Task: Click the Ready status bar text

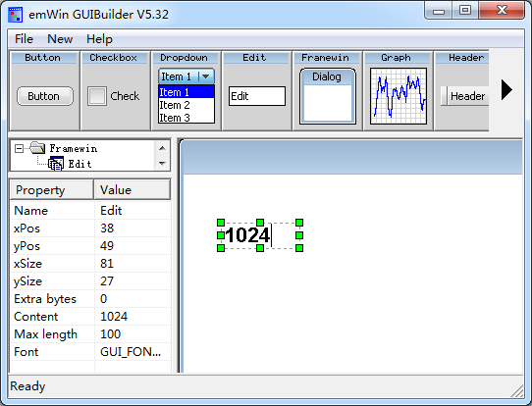Action: (x=27, y=386)
